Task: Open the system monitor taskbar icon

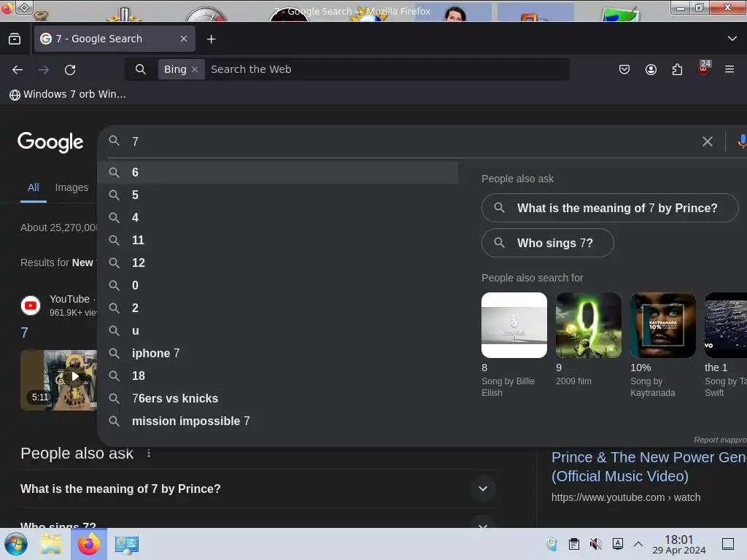Action: (x=127, y=544)
